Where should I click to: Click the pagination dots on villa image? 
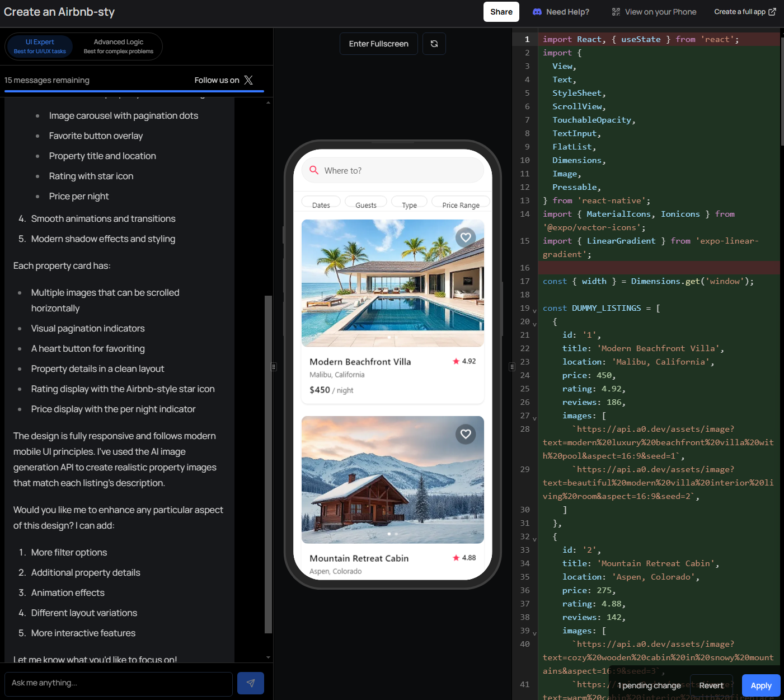click(x=393, y=337)
